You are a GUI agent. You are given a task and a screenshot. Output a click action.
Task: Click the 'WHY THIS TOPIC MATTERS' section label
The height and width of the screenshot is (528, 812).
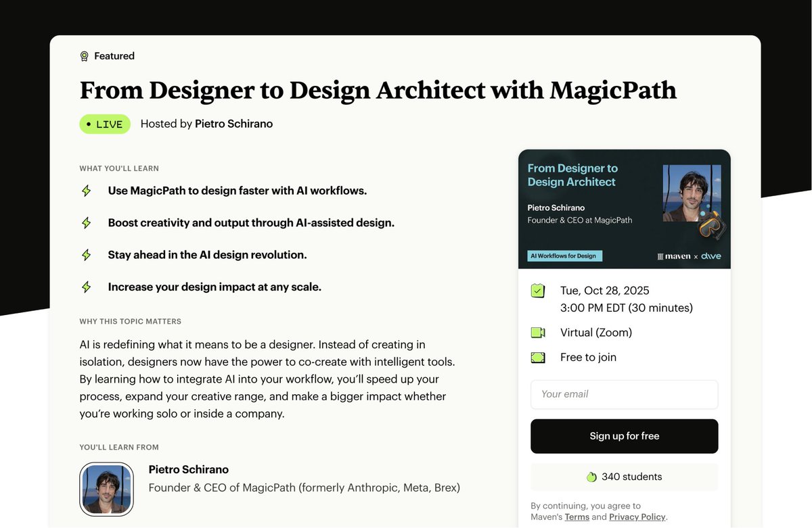coord(131,321)
